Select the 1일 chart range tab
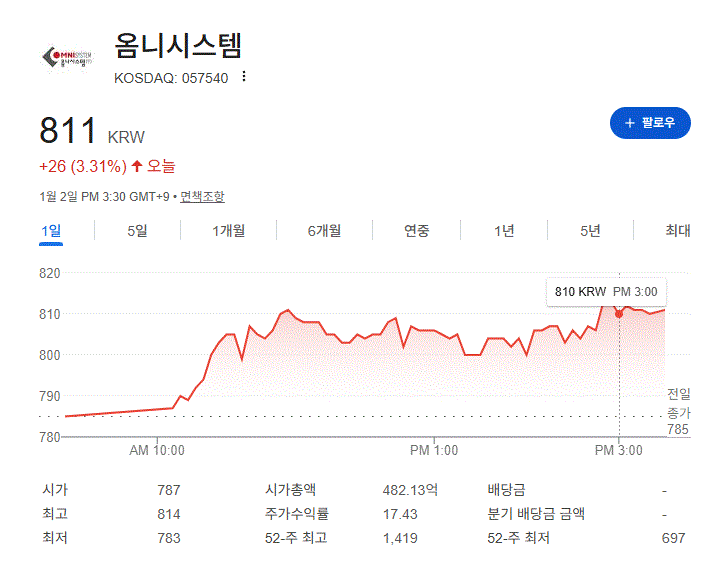 [x=51, y=231]
